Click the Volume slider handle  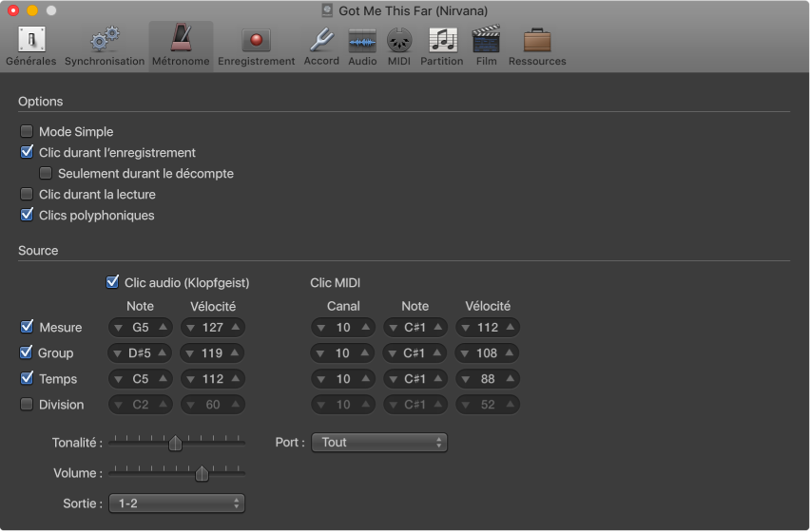click(x=202, y=474)
